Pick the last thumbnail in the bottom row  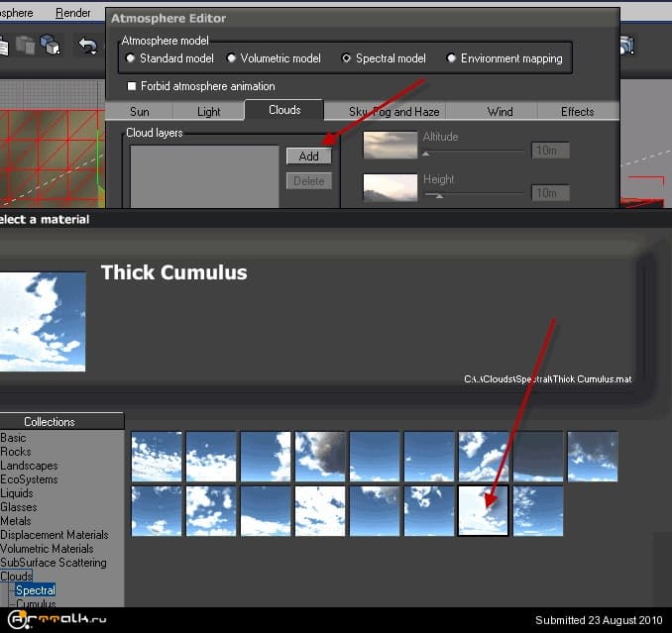pos(538,510)
